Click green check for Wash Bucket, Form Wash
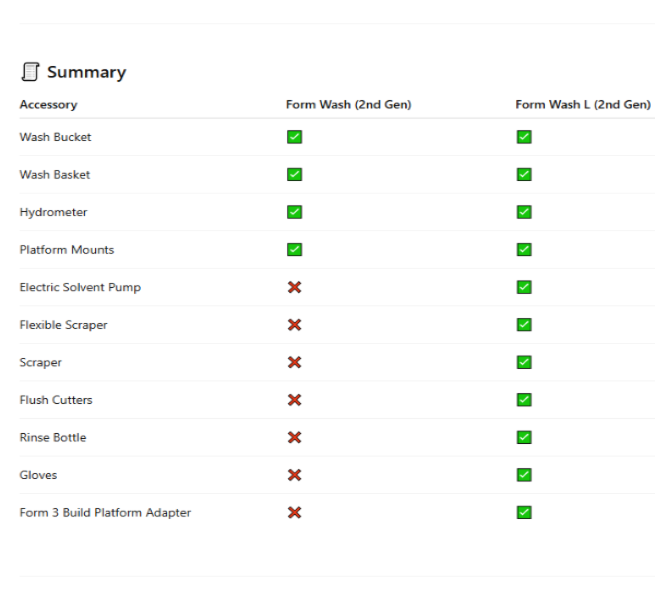Viewport: 655px width, 600px height. pyautogui.click(x=294, y=137)
